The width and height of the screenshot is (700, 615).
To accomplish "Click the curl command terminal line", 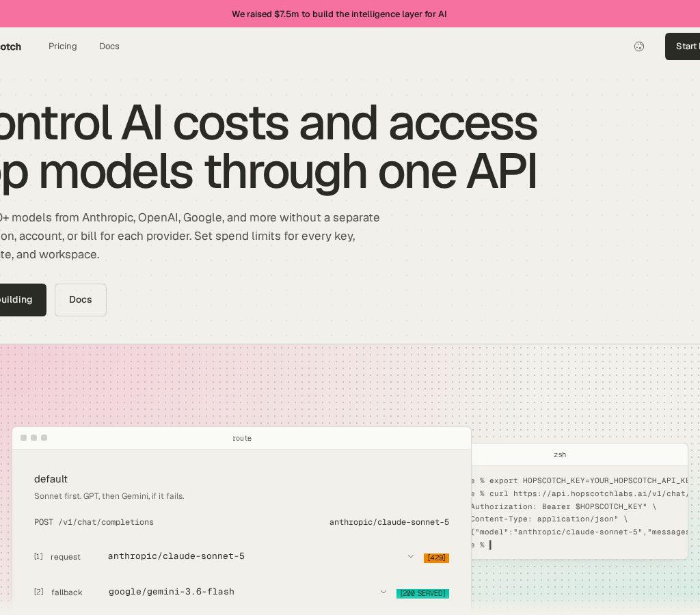I will point(580,493).
